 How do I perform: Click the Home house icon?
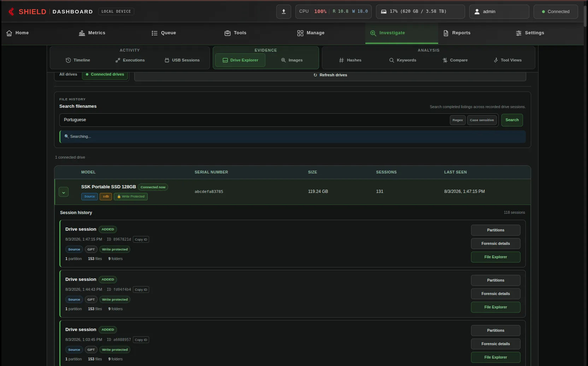tap(9, 33)
